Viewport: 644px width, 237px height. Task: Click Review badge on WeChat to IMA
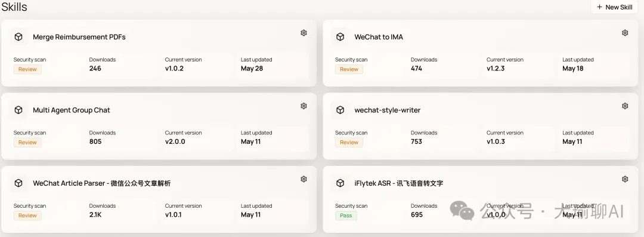349,69
